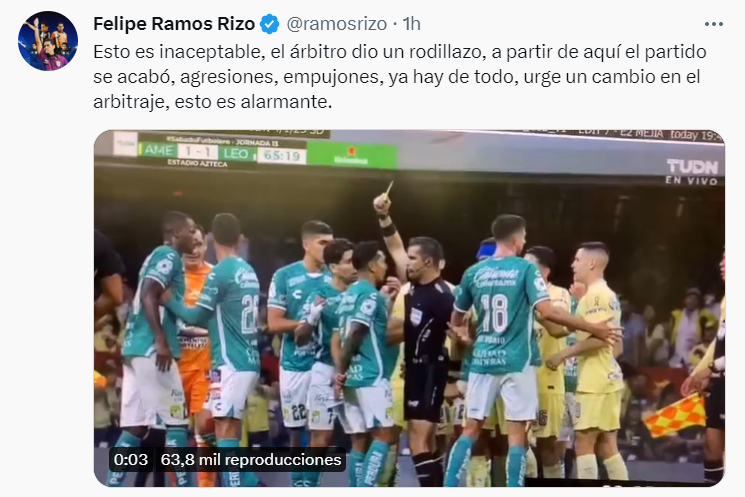Click the 0:03 video duration badge
The width and height of the screenshot is (745, 497).
(131, 460)
